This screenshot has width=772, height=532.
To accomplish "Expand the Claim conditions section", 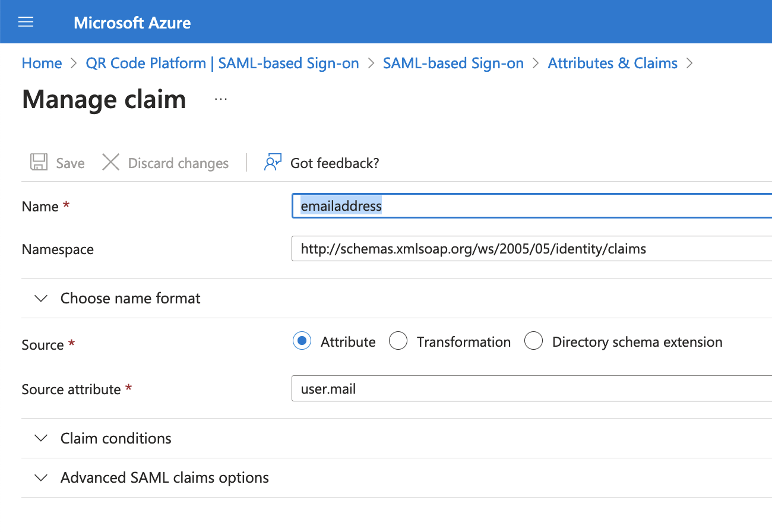I will coord(397,438).
